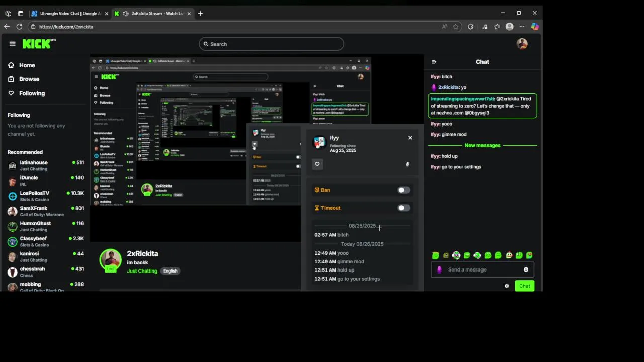The height and width of the screenshot is (362, 644).
Task: Open HumxnGhxst recommended channel
Action: [45, 226]
